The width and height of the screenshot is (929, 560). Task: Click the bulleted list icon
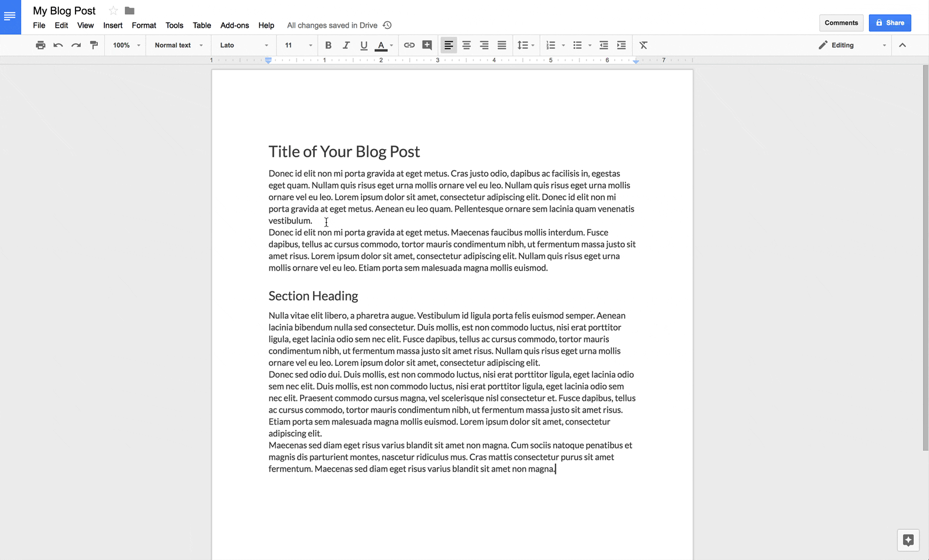pyautogui.click(x=577, y=45)
